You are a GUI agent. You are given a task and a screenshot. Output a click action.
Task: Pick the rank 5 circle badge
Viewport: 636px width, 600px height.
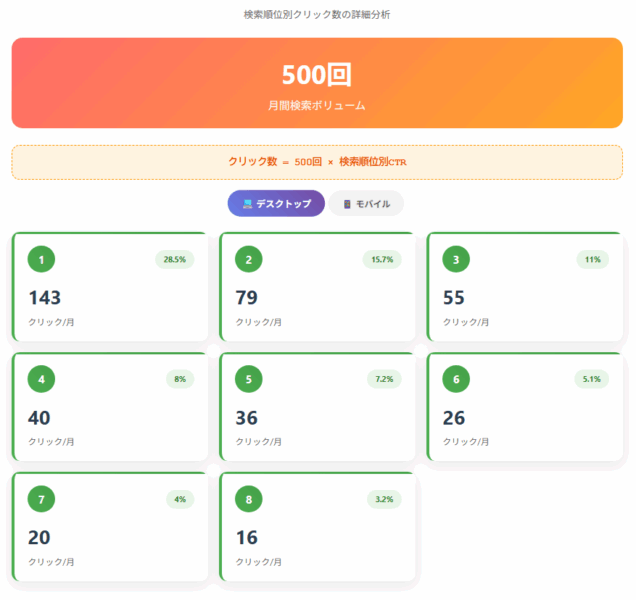(x=249, y=379)
